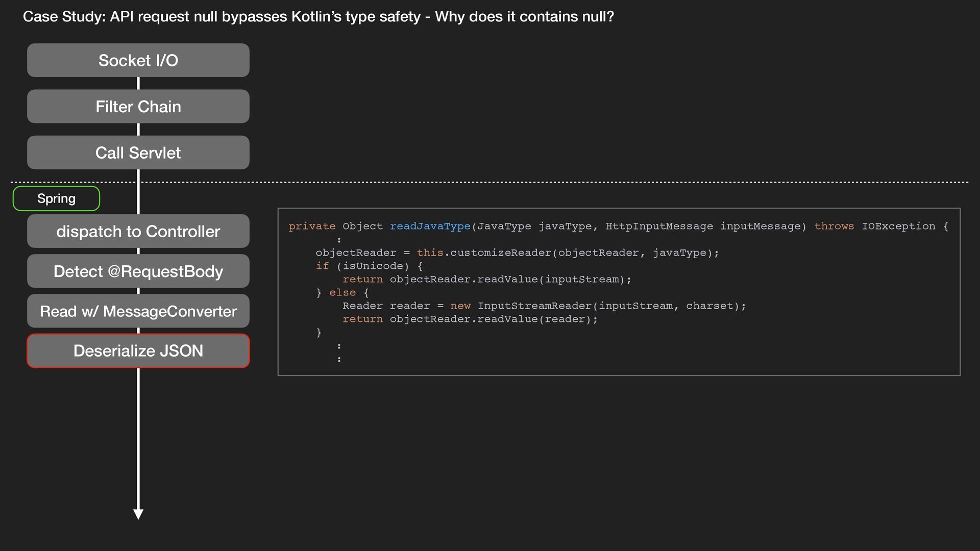Click Detect @RequestBody box
Image resolution: width=980 pixels, height=551 pixels.
[x=138, y=271]
